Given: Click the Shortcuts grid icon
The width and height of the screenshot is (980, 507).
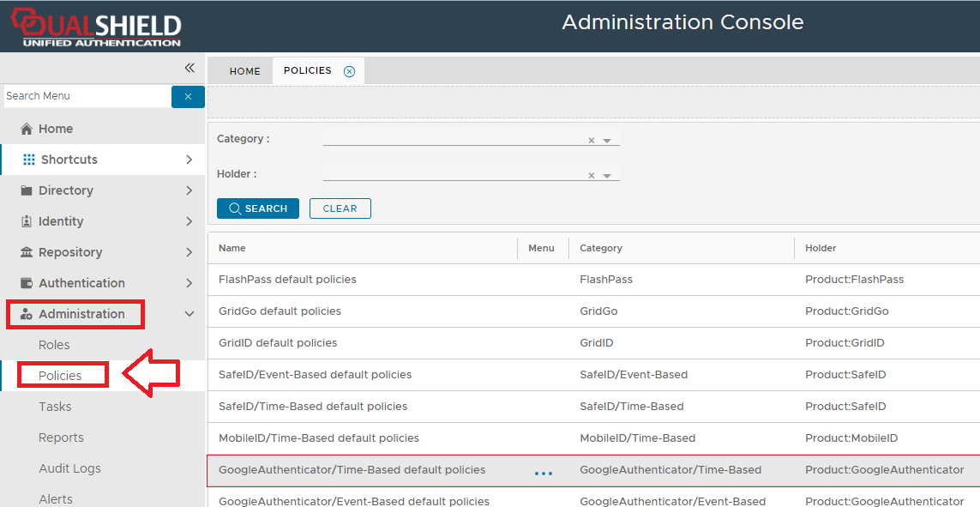Looking at the screenshot, I should [29, 160].
